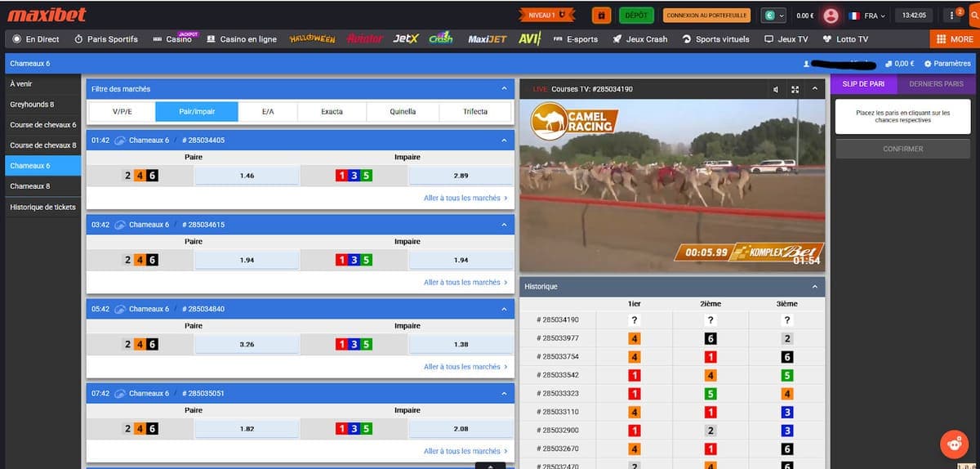Open À venir in the sidebar
This screenshot has width=980, height=469.
point(41,83)
